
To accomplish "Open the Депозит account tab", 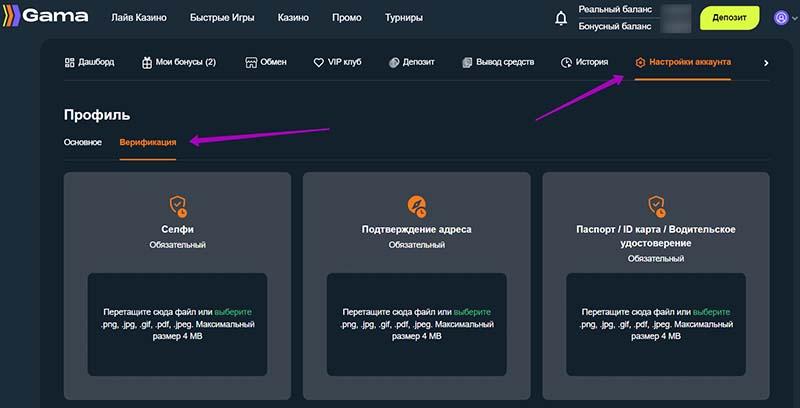I will (411, 62).
